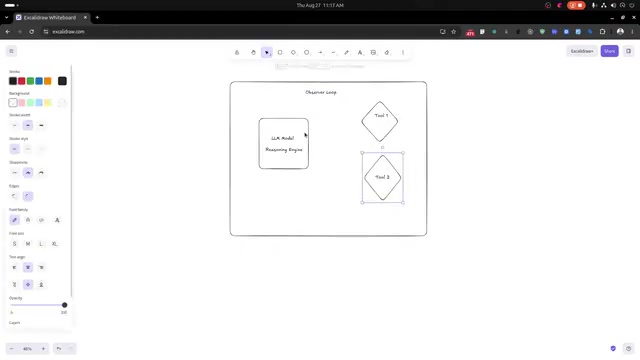Zoom in with the plus button

[x=43, y=349]
